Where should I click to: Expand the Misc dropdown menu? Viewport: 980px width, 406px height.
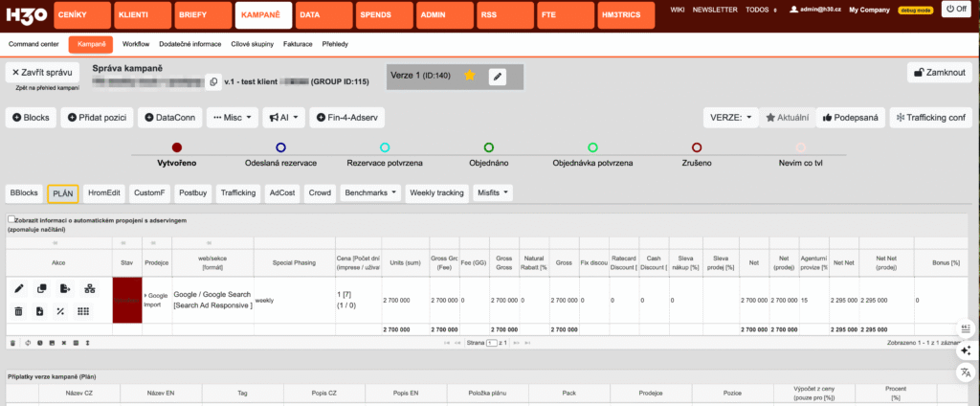point(233,117)
